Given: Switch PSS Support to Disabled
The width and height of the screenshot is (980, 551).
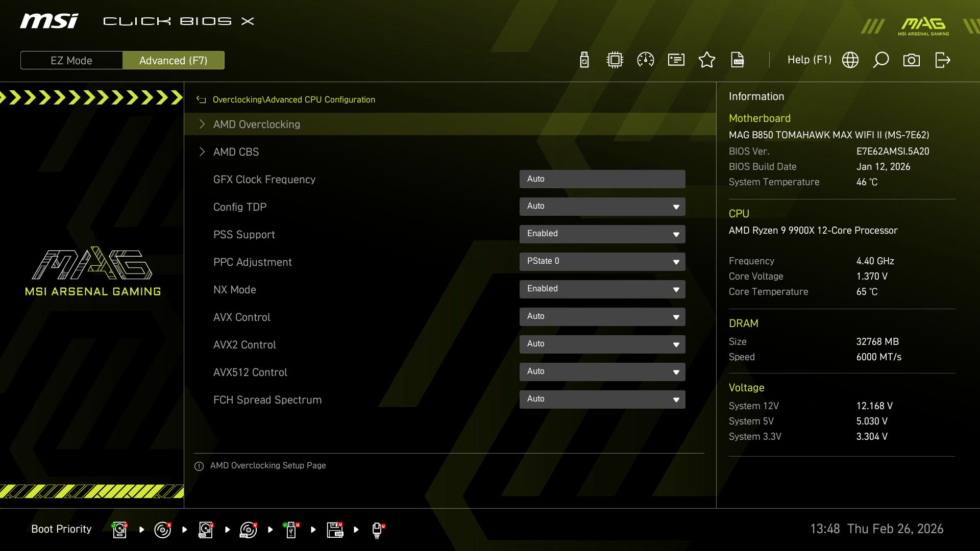Looking at the screenshot, I should click(x=602, y=234).
